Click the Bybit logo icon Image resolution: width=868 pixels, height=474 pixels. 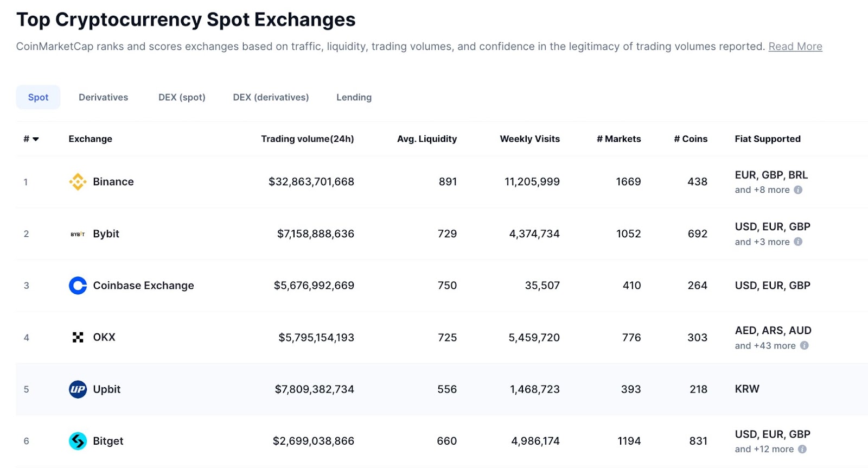pos(78,234)
